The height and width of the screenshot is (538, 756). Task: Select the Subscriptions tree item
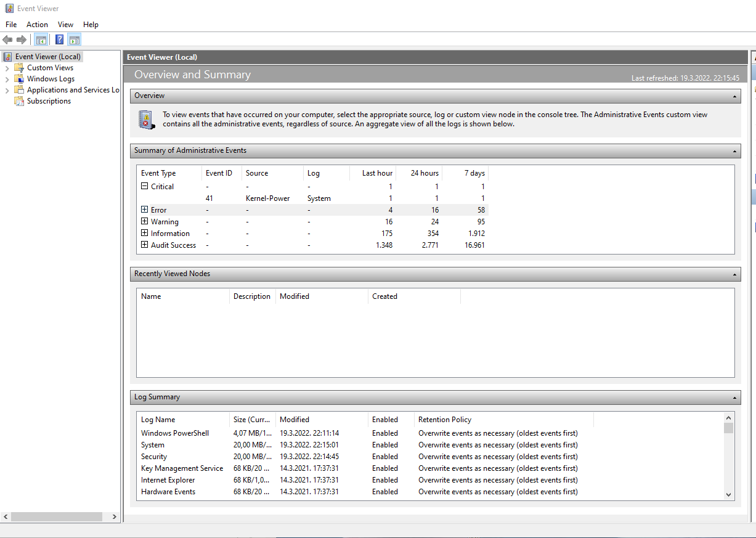point(49,101)
